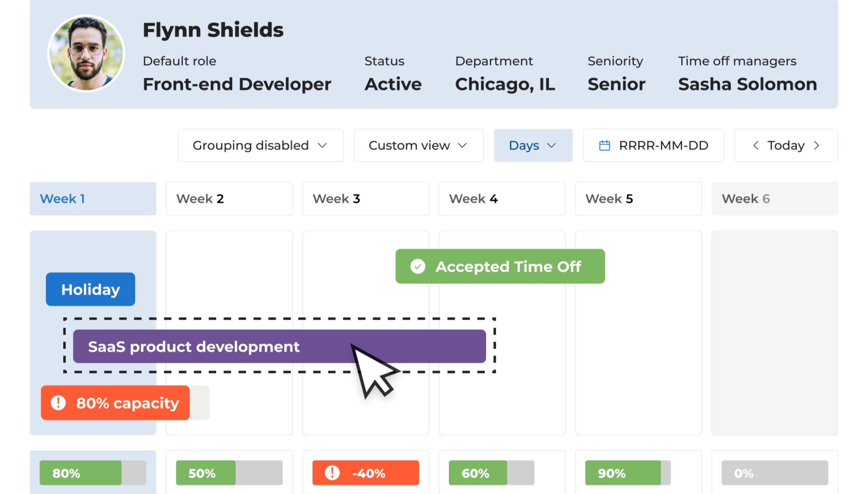Open the Grouping disabled dropdown
868x494 pixels.
[260, 145]
